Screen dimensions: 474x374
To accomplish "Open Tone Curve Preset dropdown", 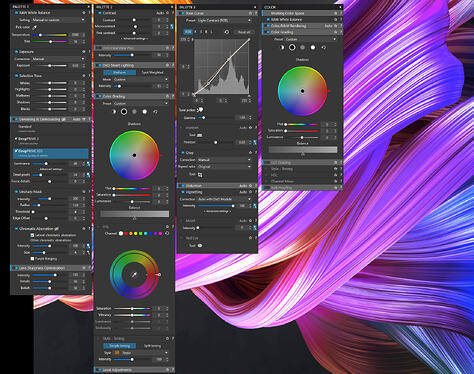I will tap(224, 20).
